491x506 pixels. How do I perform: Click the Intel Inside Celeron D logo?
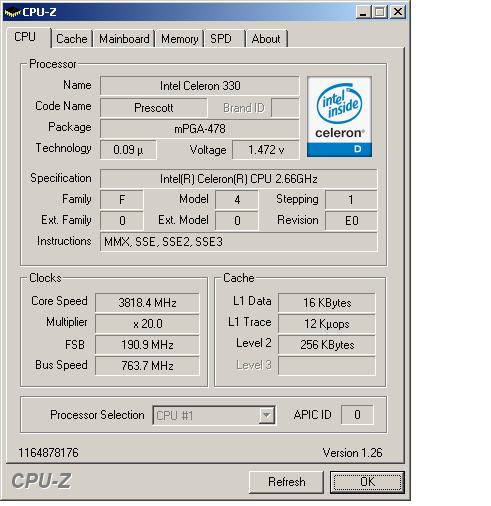[x=339, y=116]
